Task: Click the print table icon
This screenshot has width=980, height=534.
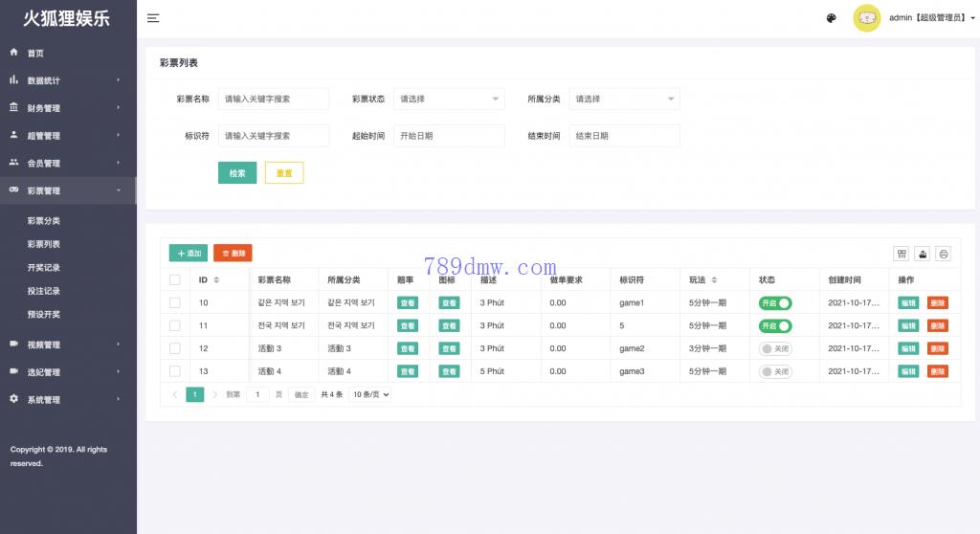Action: 944,254
